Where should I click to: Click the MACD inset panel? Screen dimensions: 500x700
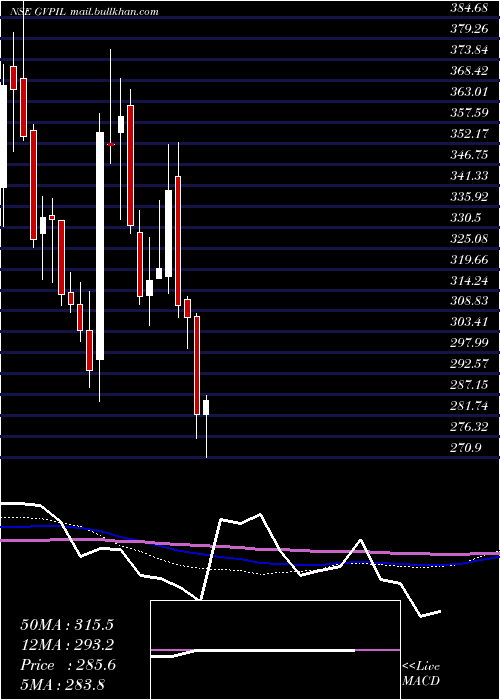(275, 650)
